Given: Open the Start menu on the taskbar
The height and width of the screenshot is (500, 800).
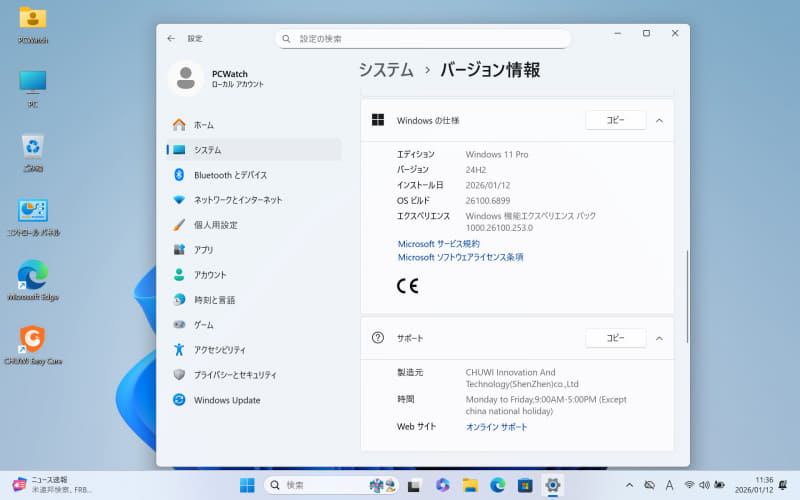Looking at the screenshot, I should 247,485.
